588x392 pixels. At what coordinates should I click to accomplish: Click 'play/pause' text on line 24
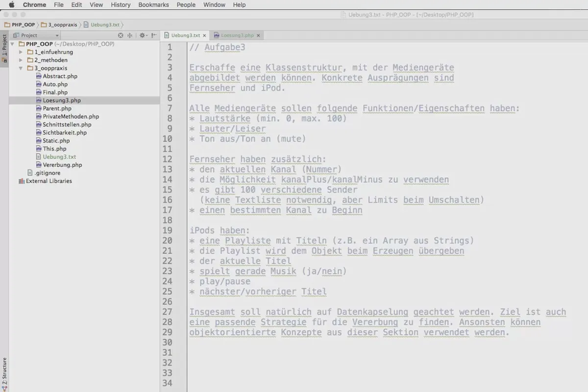click(225, 282)
